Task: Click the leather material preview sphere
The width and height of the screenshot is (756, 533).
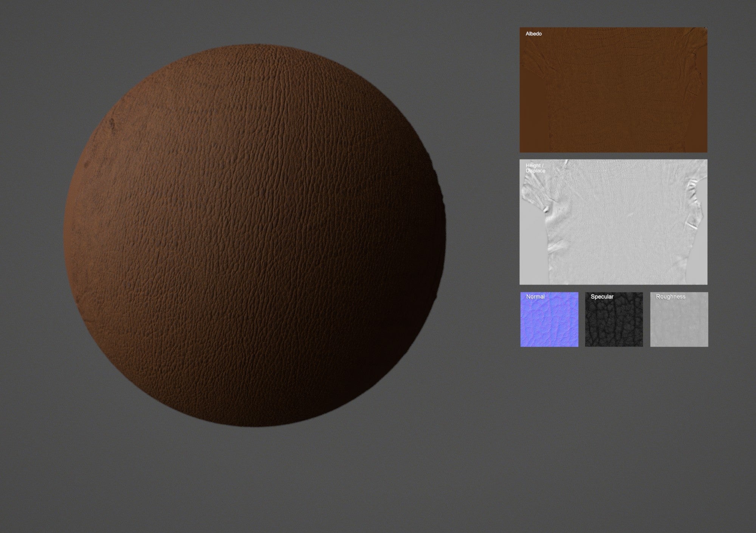Action: click(x=255, y=236)
